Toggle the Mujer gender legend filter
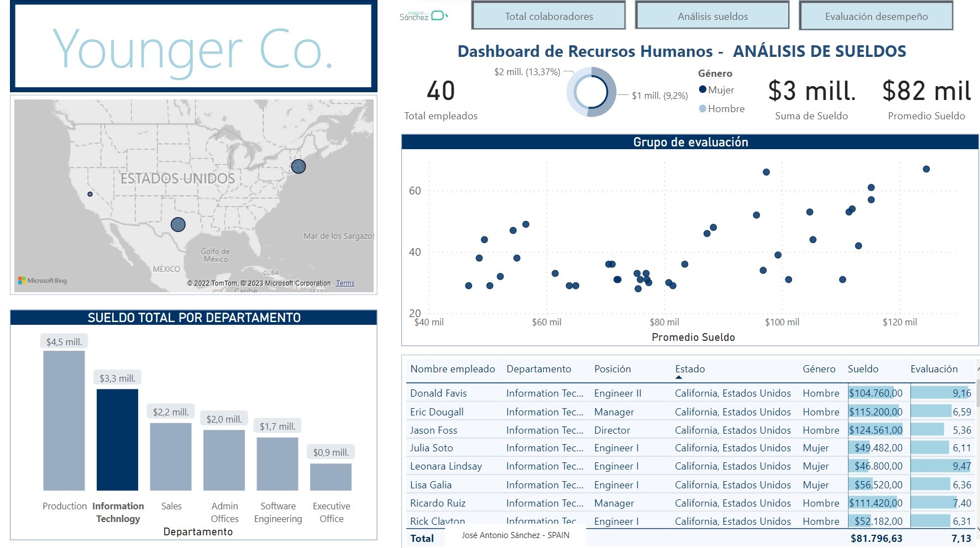980x548 pixels. (x=721, y=90)
